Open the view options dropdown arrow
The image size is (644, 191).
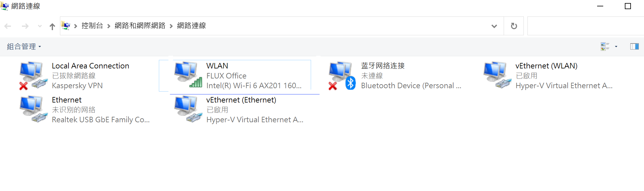[x=616, y=47]
